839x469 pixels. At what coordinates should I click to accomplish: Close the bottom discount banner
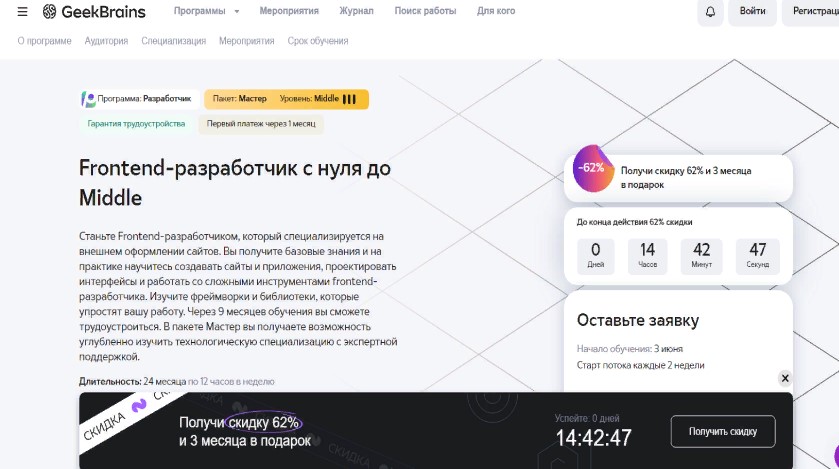click(x=785, y=378)
